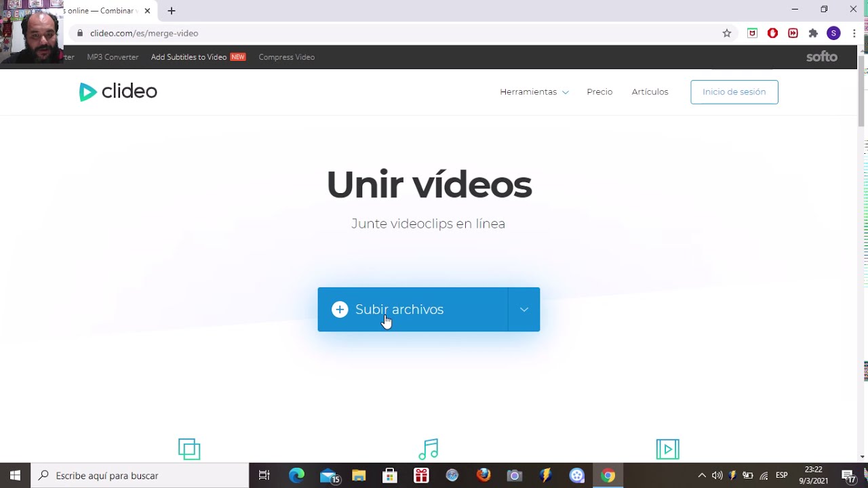This screenshot has height=488, width=868.
Task: Click the music note feature icon
Action: coord(429,449)
